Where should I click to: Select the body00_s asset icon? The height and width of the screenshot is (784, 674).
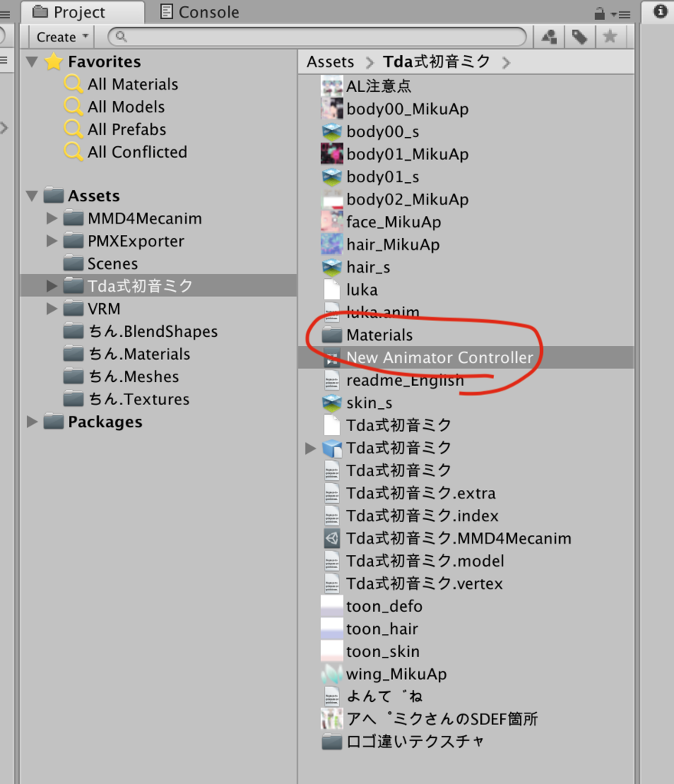coord(332,132)
